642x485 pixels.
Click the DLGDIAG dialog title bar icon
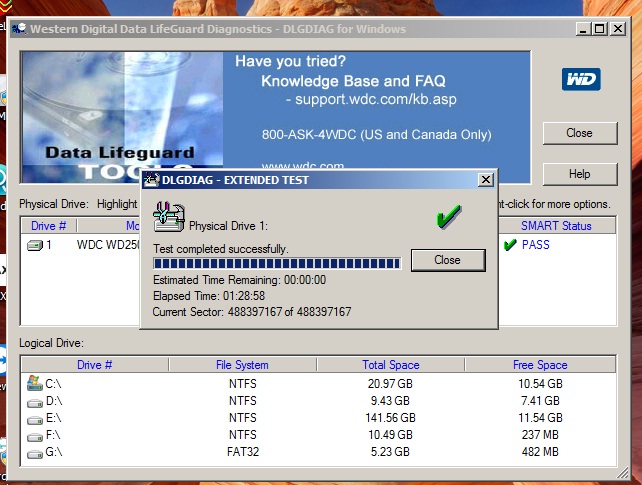(151, 180)
